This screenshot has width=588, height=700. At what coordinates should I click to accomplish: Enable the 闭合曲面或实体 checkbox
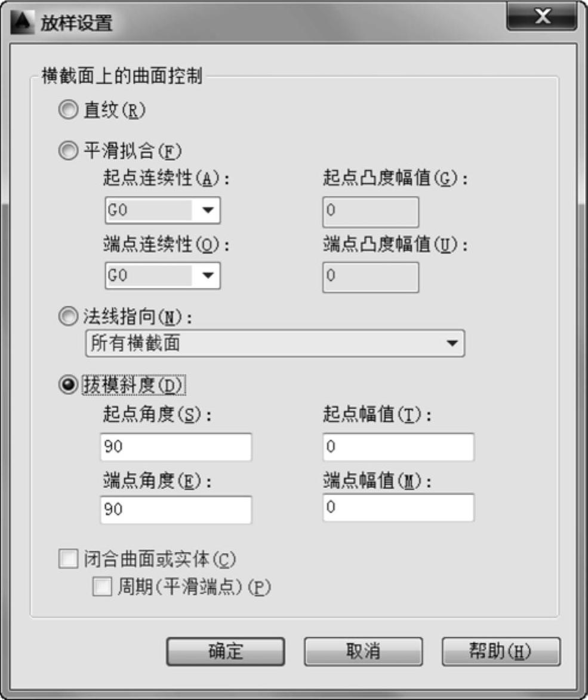click(x=69, y=560)
